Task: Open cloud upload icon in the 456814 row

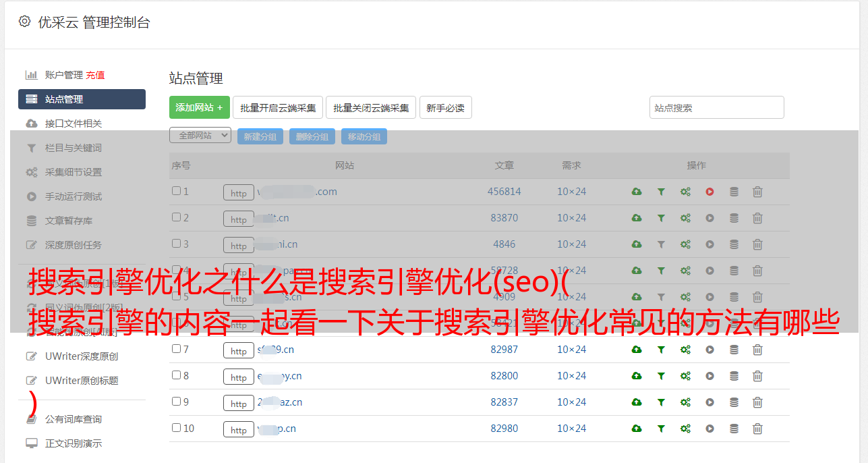Action: 637,192
